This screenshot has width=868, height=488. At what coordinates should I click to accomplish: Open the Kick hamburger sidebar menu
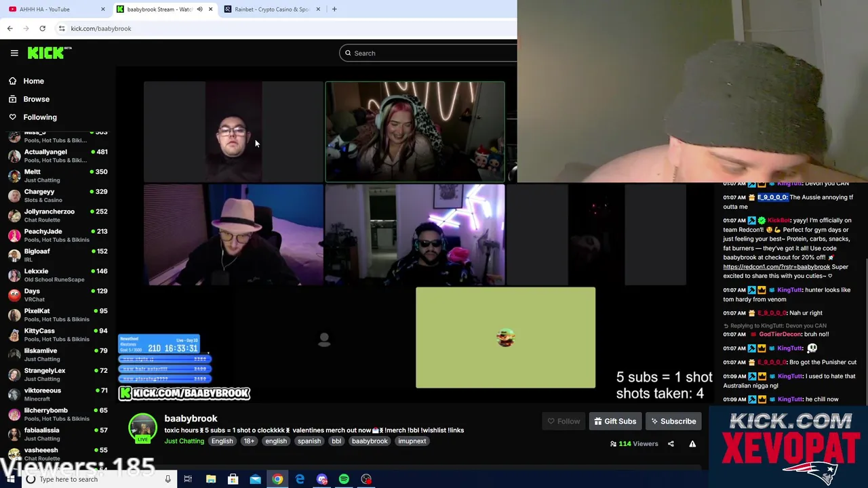[14, 53]
